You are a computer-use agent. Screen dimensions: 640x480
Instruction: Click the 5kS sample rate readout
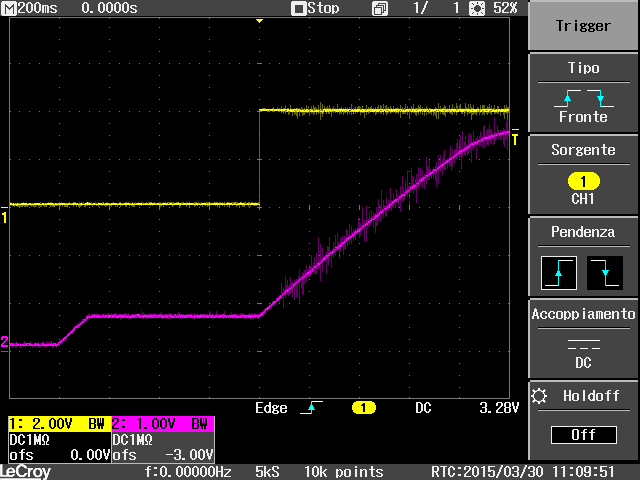pos(267,472)
